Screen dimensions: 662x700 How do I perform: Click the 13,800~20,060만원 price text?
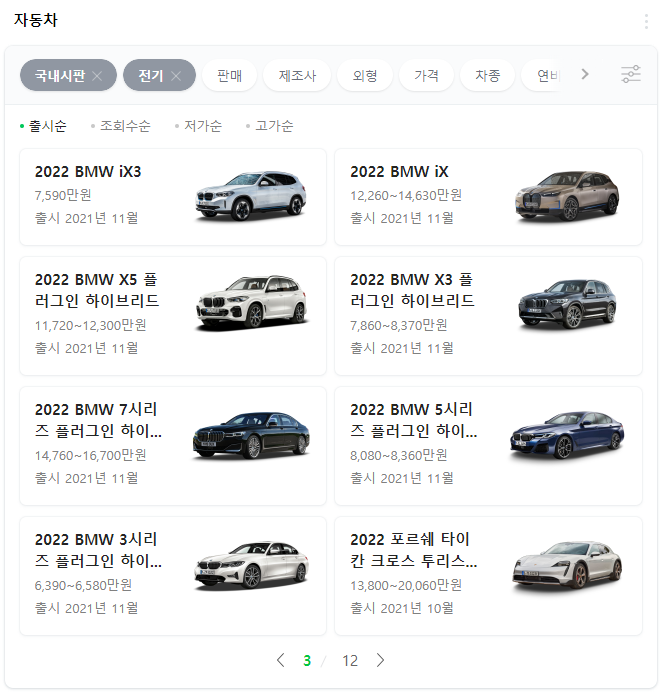click(406, 585)
